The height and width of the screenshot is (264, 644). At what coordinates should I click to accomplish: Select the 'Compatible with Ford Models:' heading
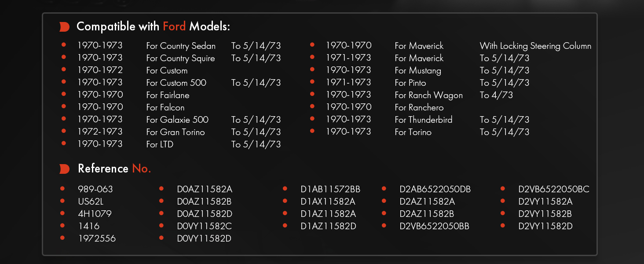[153, 27]
